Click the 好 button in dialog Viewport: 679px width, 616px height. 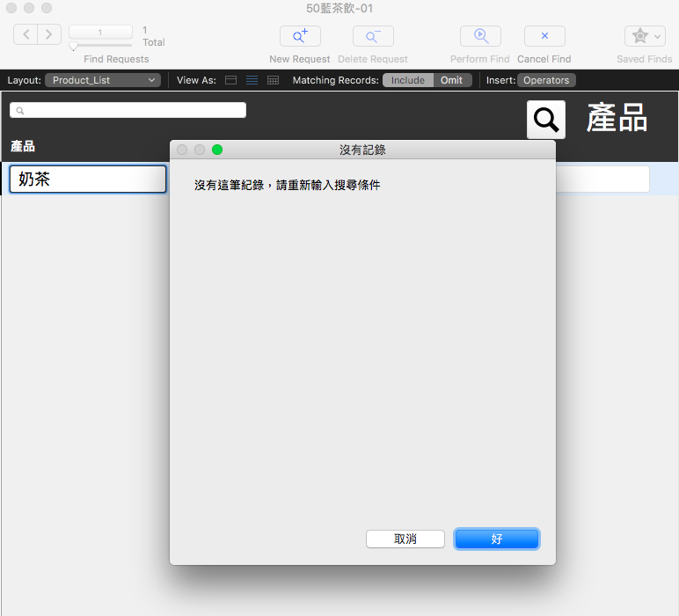(497, 539)
